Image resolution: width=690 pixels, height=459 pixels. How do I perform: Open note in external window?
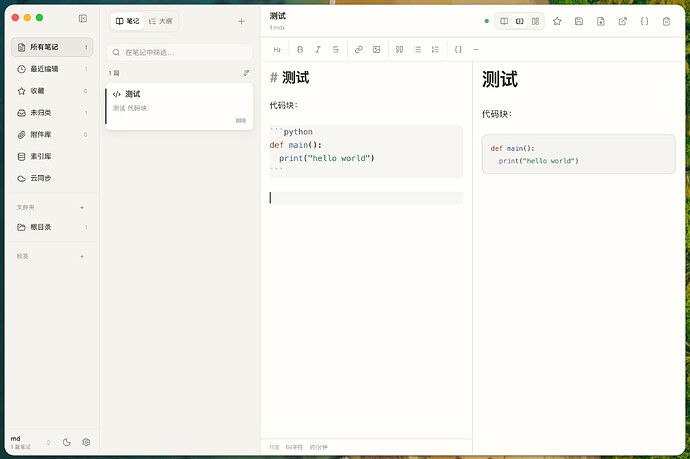coord(623,21)
